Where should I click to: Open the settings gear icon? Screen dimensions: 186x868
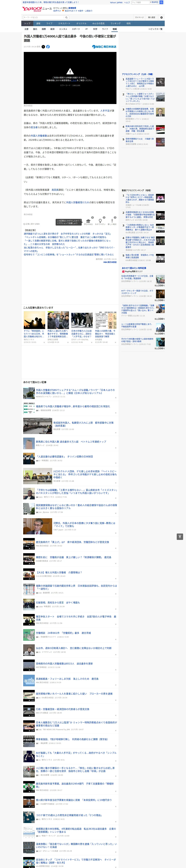pos(161,18)
